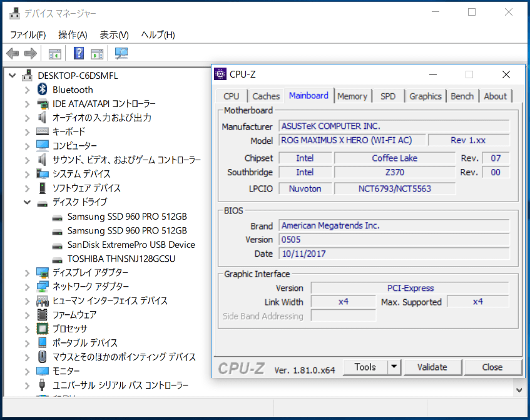Open the 表示(V) menu

point(115,35)
